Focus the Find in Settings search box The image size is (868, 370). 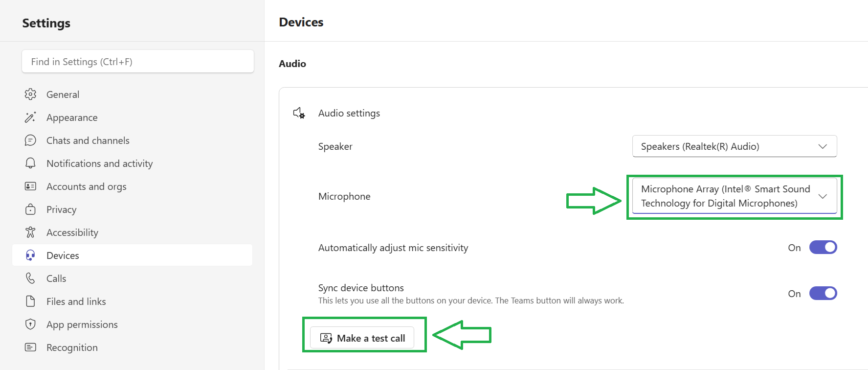pyautogui.click(x=138, y=62)
